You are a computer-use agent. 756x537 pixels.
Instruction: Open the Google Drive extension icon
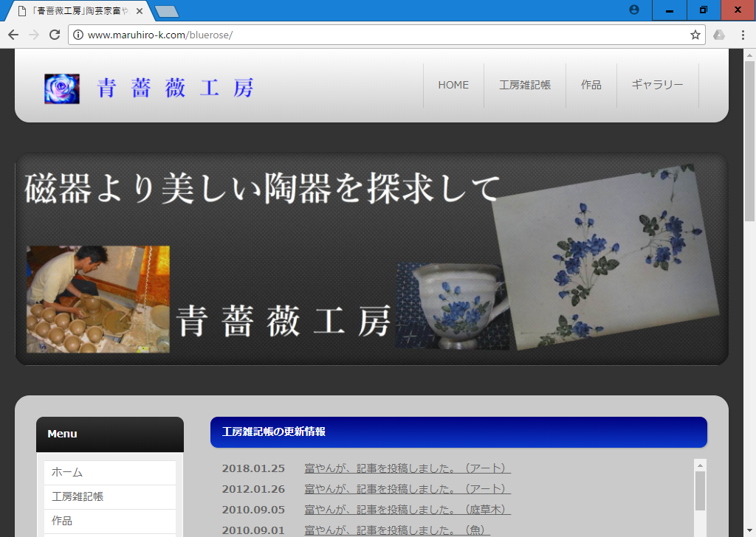(719, 35)
